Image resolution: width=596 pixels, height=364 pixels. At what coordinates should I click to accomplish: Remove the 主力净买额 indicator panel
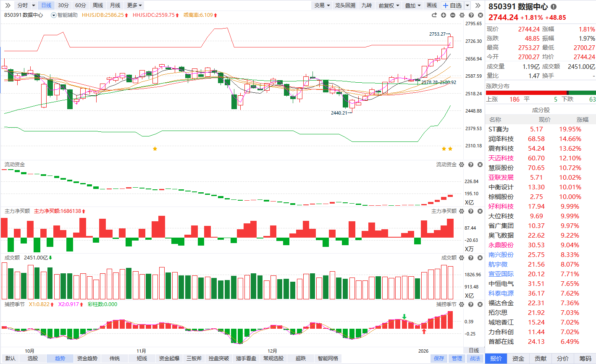(x=480, y=211)
